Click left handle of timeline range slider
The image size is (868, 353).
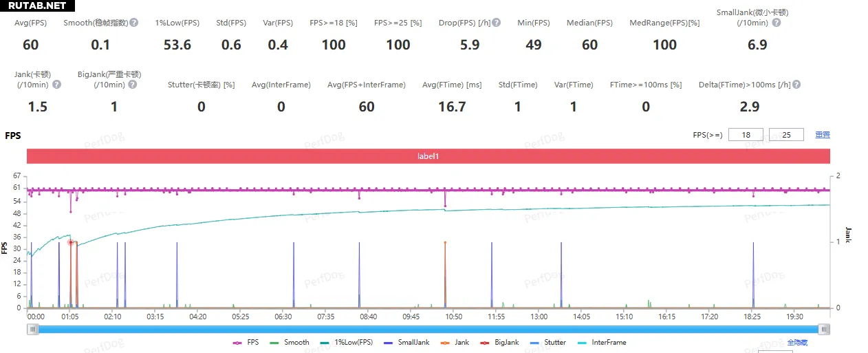click(32, 330)
